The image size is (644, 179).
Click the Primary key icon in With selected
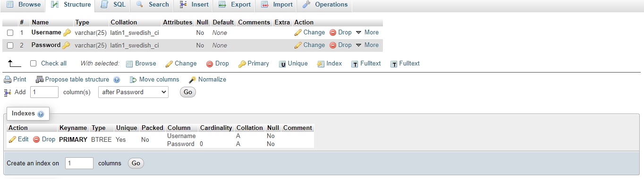pyautogui.click(x=242, y=64)
